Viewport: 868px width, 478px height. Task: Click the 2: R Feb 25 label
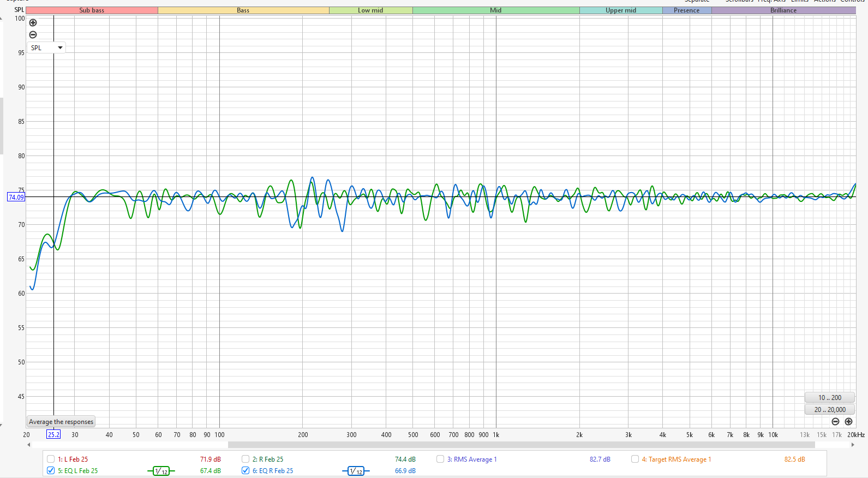pos(268,459)
